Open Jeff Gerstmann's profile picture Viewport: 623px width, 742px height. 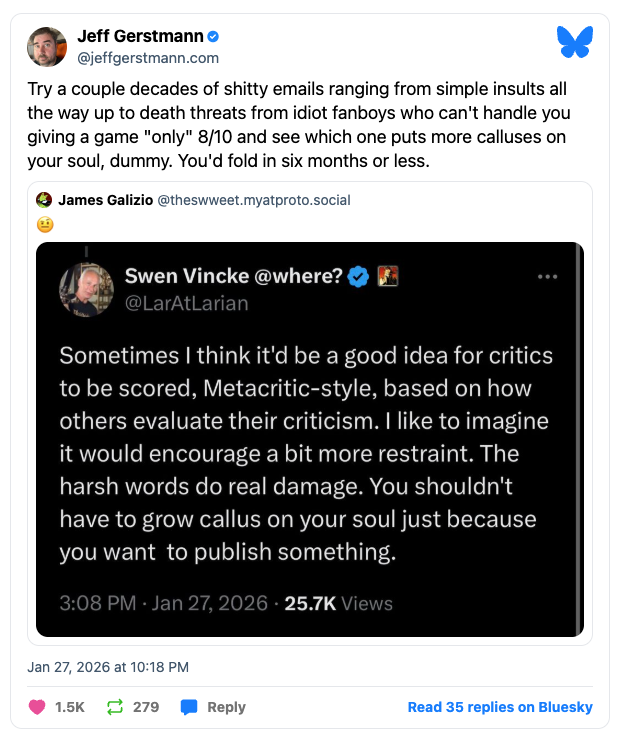click(49, 47)
